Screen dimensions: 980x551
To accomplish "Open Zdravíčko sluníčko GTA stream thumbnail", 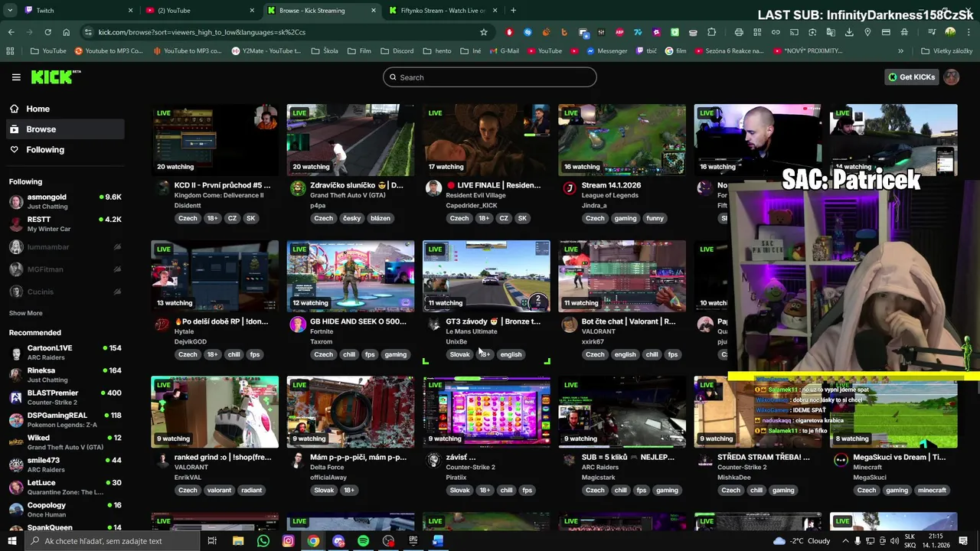I will (351, 140).
